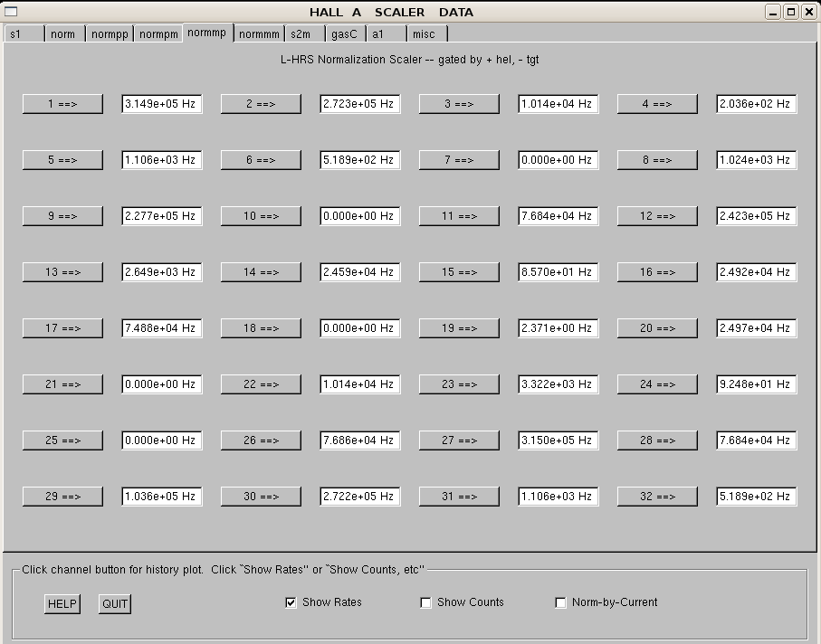Click channel 9 button
The image size is (821, 644).
(62, 215)
